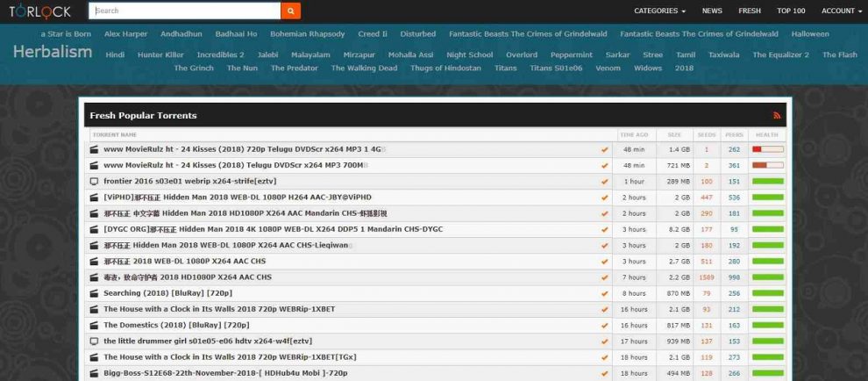Open the News page
868x381 pixels.
[712, 11]
